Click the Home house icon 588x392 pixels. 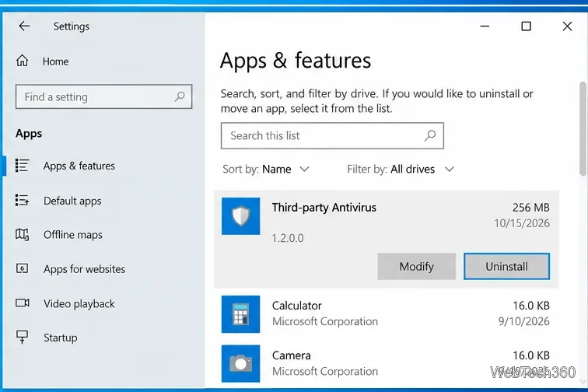pos(22,61)
